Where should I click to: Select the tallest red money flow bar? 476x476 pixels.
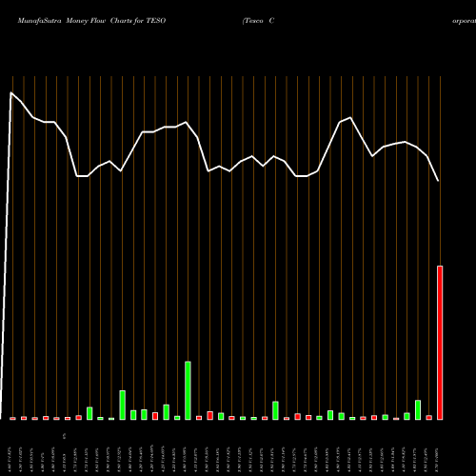pyautogui.click(x=440, y=343)
